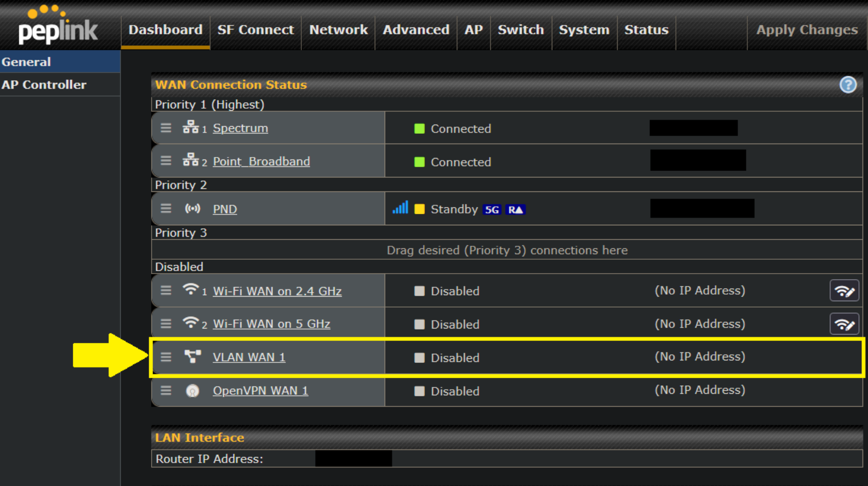Open the Spectrum WAN link
This screenshot has height=486, width=868.
(240, 128)
